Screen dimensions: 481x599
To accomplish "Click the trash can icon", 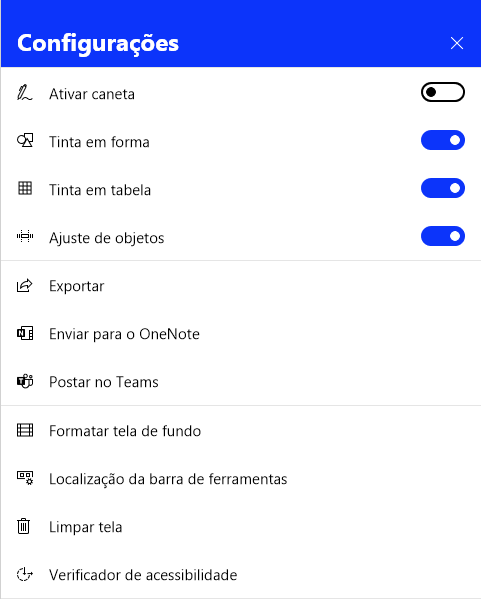I will coord(24,526).
